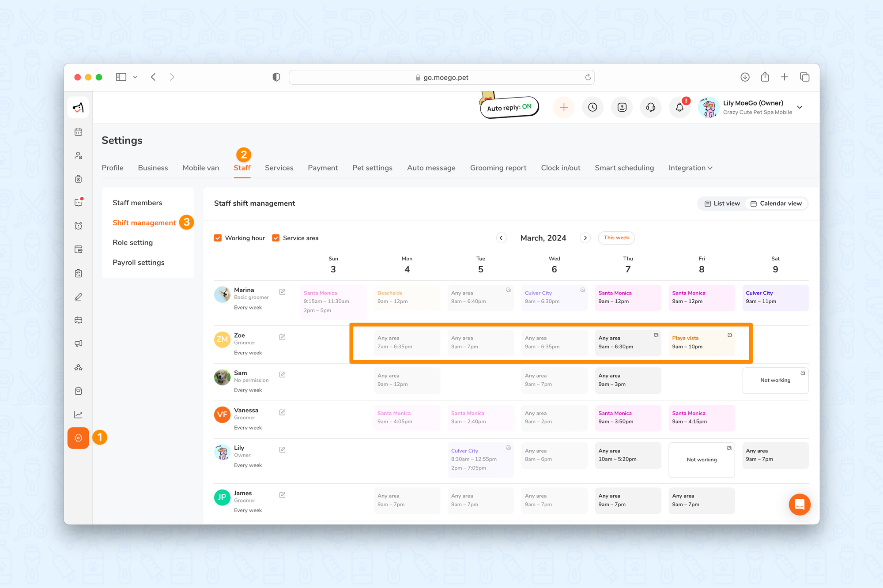The image size is (883, 588).
Task: Open the calendar icon in left sidebar
Action: [79, 132]
